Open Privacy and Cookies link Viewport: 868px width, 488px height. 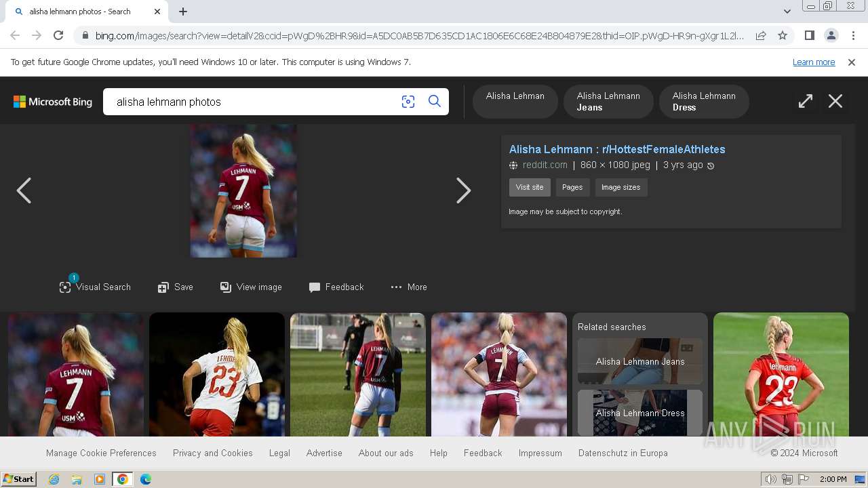pyautogui.click(x=213, y=453)
